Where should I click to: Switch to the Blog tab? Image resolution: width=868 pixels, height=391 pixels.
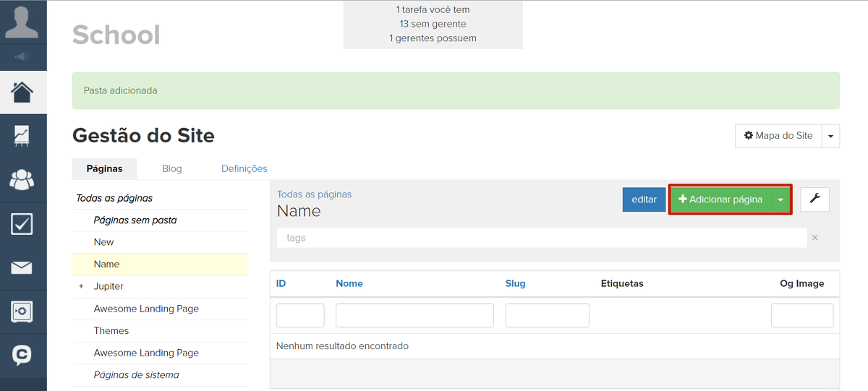(x=172, y=168)
